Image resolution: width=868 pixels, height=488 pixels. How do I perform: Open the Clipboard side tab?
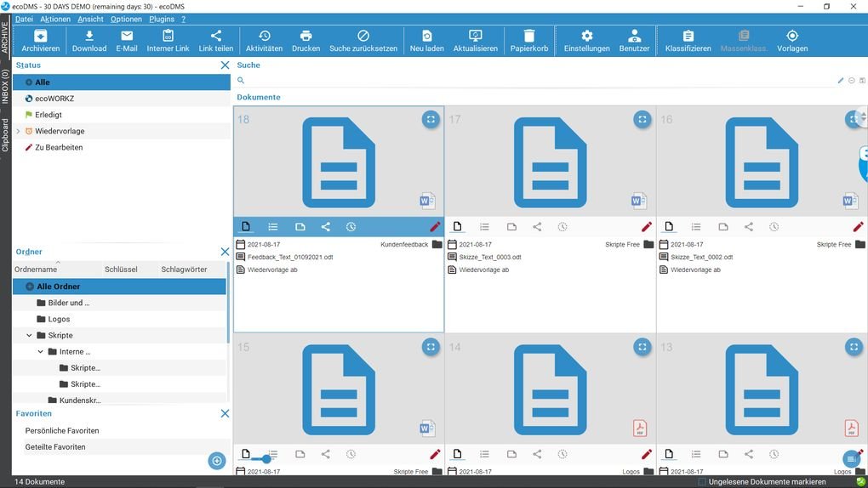[x=5, y=135]
